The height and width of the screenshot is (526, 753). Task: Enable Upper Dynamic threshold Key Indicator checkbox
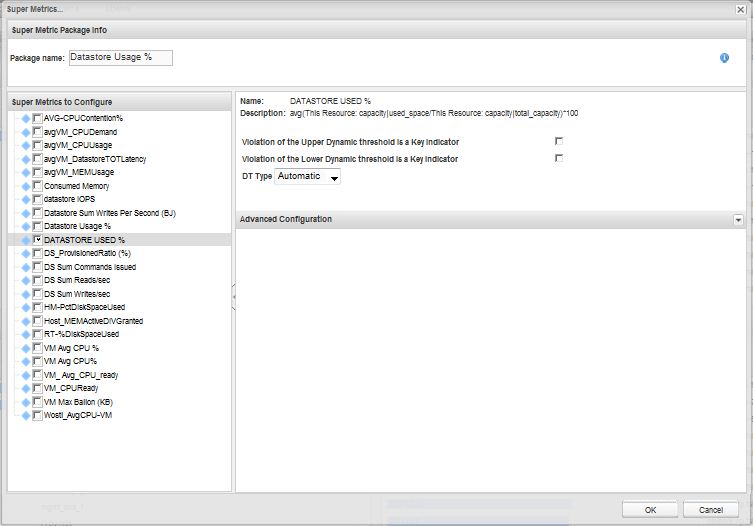point(559,142)
